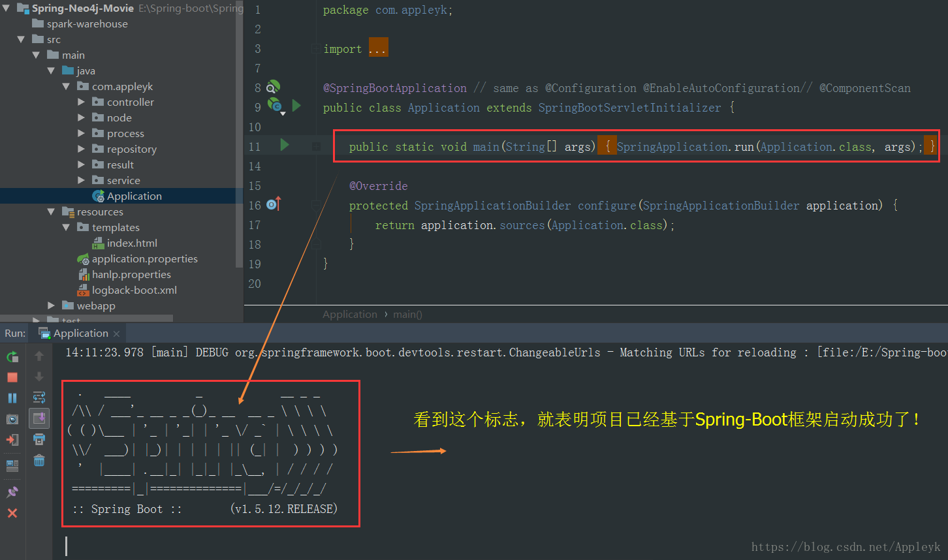Image resolution: width=948 pixels, height=560 pixels.
Task: Dump threads using the camera icon
Action: 12,419
